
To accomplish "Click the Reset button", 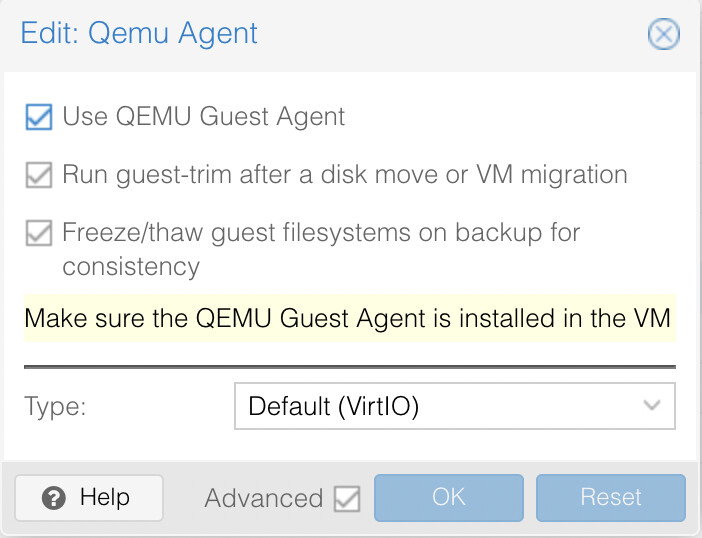I will point(611,498).
